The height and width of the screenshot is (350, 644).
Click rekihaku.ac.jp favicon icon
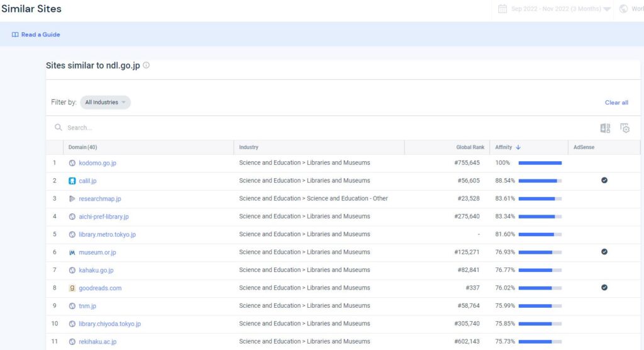(x=72, y=341)
